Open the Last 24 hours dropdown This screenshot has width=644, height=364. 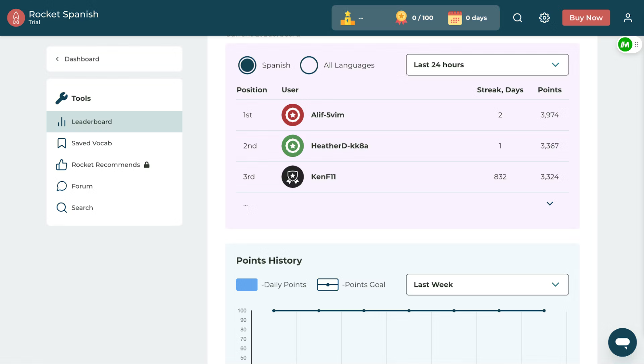click(487, 65)
